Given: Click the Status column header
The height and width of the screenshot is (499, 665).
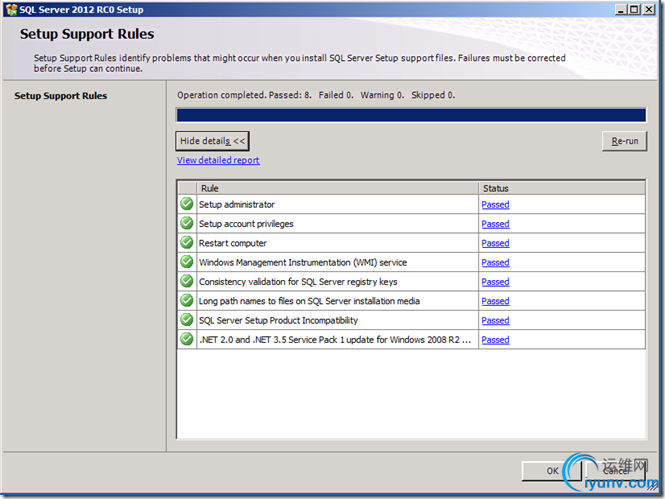Looking at the screenshot, I should pyautogui.click(x=562, y=188).
